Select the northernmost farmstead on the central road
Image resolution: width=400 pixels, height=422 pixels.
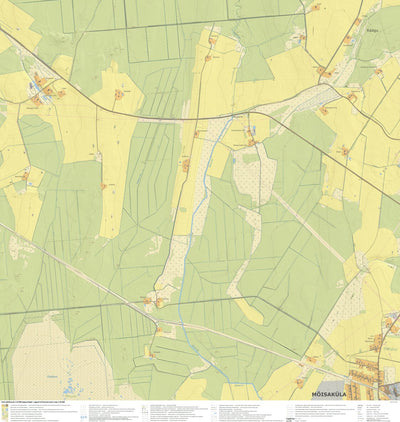click(x=212, y=41)
